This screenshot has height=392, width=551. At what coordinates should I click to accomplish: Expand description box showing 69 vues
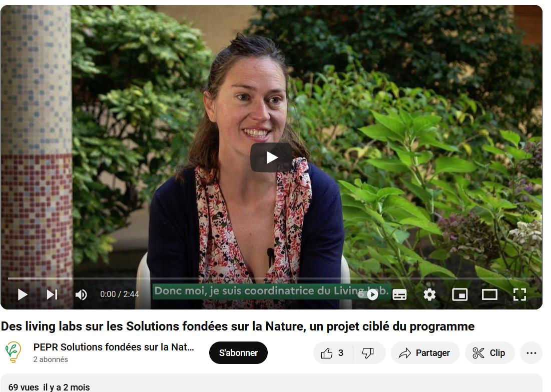coord(271,383)
